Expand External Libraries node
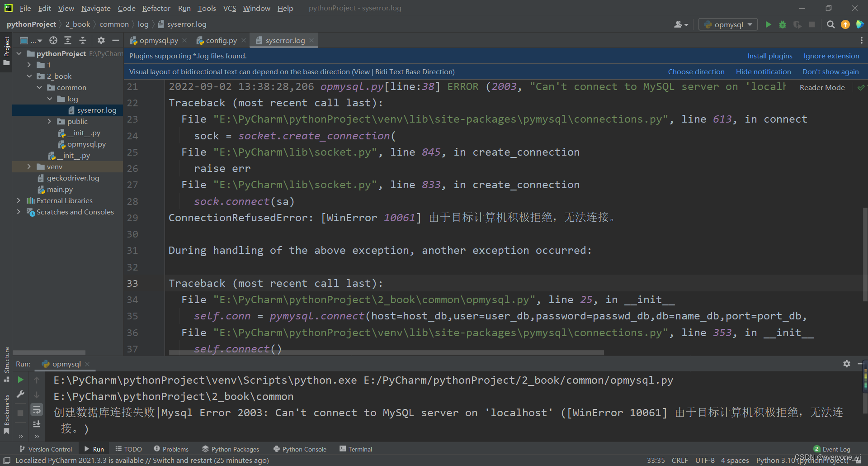Image resolution: width=868 pixels, height=466 pixels. (19, 200)
